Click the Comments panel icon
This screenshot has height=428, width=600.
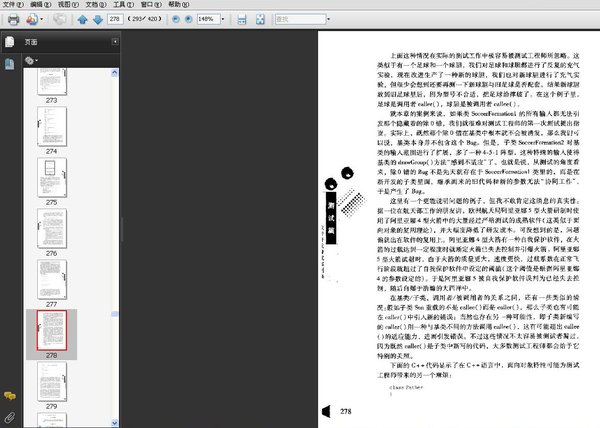pos(10,395)
